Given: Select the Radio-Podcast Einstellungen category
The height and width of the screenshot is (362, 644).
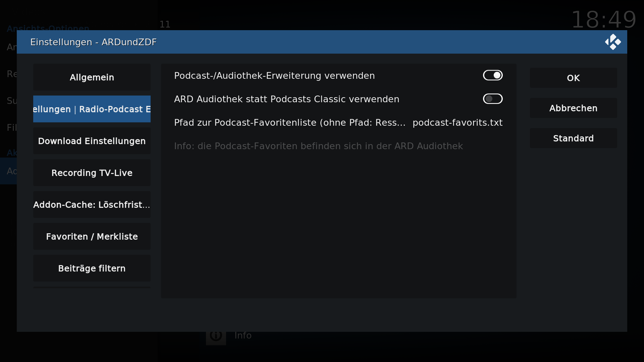Looking at the screenshot, I should coord(92,109).
